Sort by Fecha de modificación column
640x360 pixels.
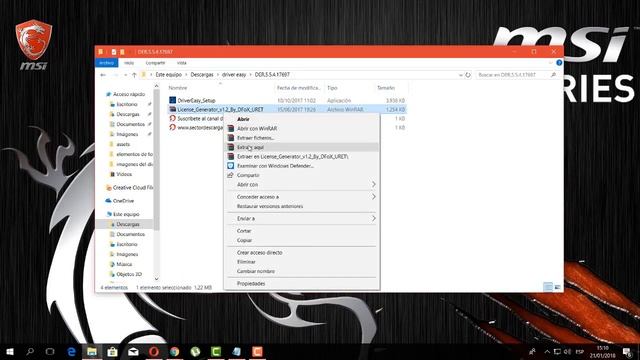pyautogui.click(x=298, y=88)
